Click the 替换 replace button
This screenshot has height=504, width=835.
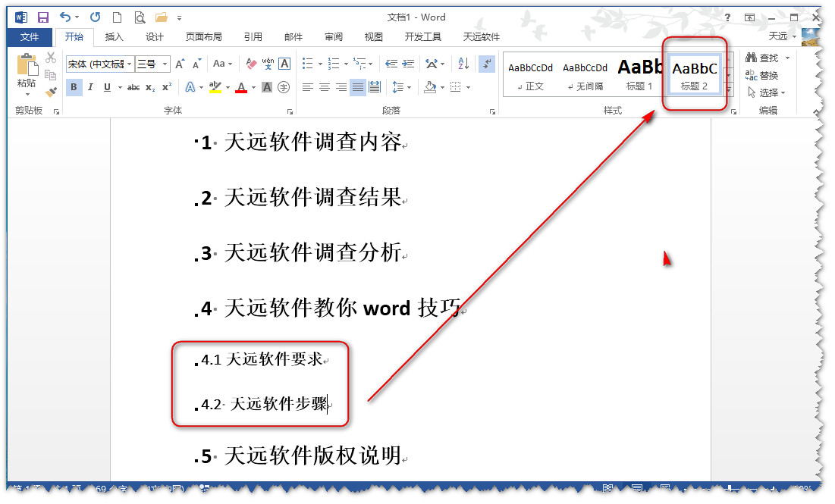[762, 76]
